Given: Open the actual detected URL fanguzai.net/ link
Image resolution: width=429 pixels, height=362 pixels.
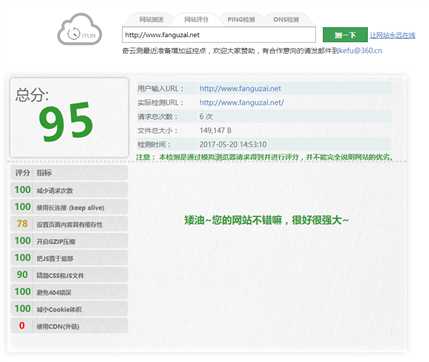Looking at the screenshot, I should 242,103.
